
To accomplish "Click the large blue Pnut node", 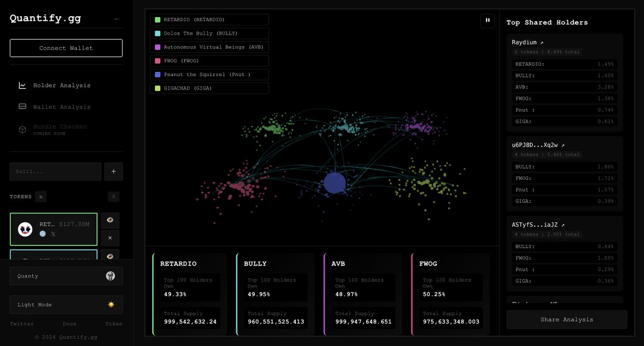I will pyautogui.click(x=335, y=183).
